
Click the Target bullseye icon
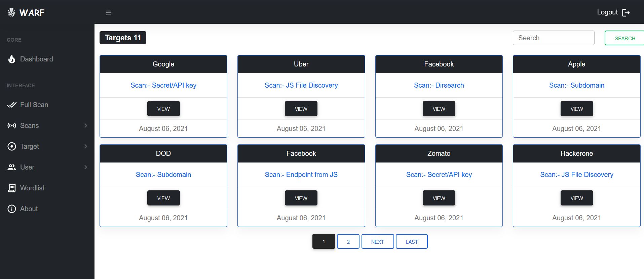coord(12,146)
